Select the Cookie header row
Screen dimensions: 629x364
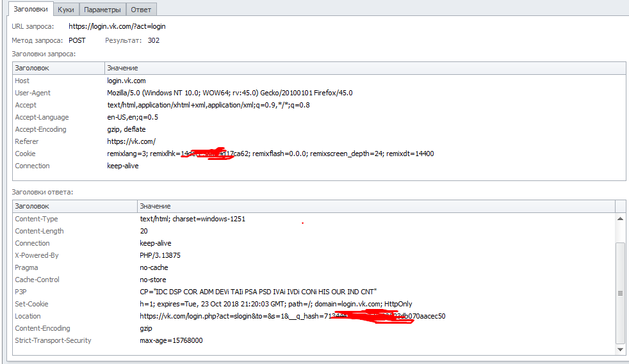click(319, 154)
